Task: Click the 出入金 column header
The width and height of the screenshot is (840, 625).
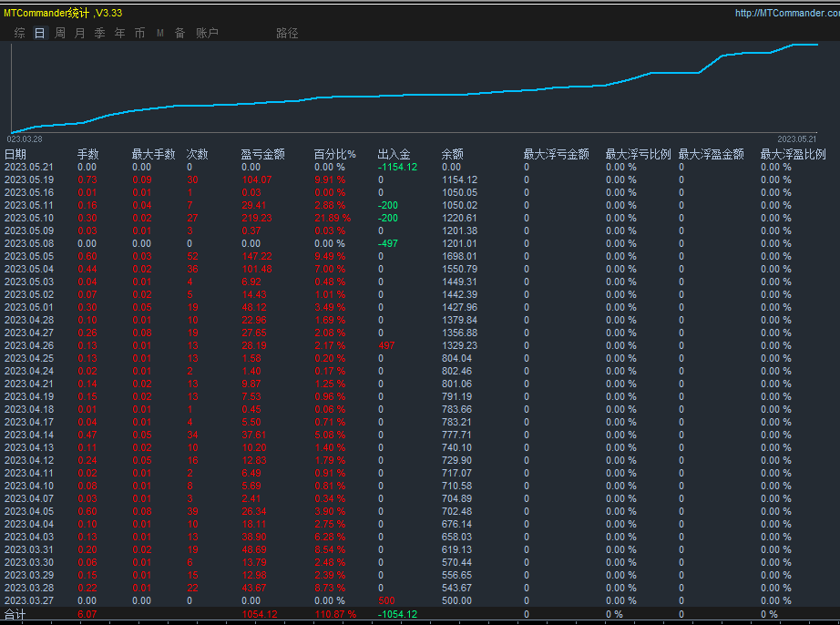Action: point(394,154)
